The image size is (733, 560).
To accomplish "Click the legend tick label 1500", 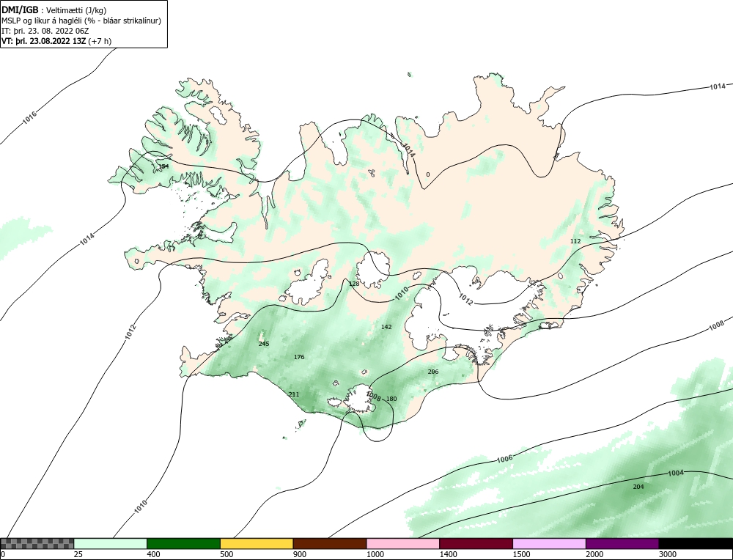I will coord(521,554).
